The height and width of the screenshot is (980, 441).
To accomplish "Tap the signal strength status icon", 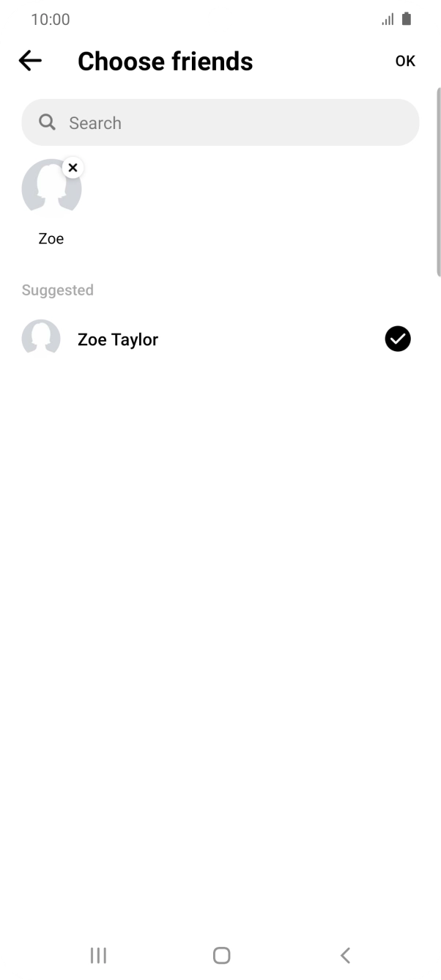I will point(388,20).
